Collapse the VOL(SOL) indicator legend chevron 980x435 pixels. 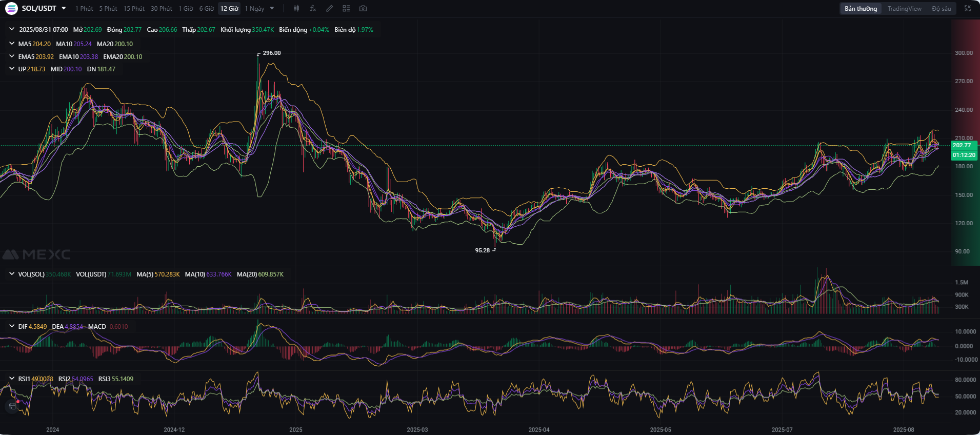[12, 274]
